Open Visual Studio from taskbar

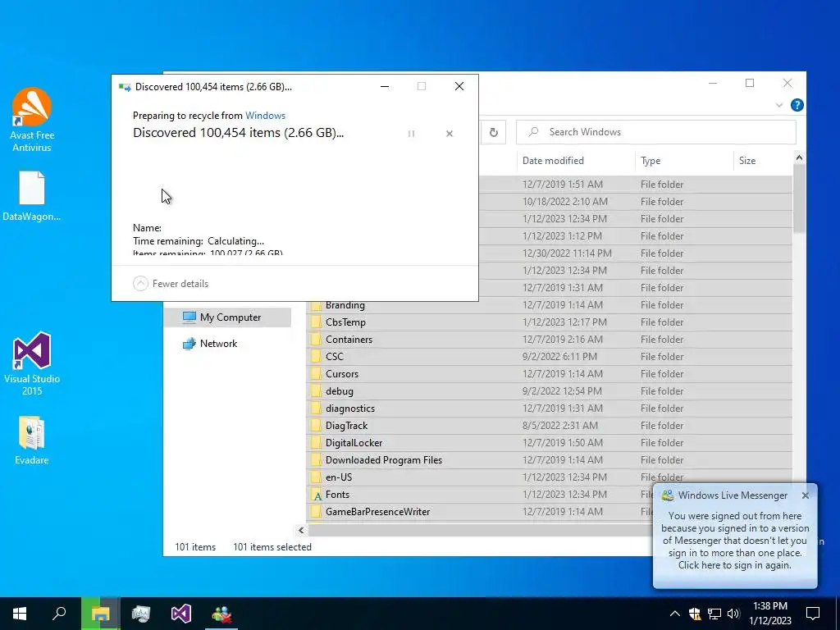181,614
